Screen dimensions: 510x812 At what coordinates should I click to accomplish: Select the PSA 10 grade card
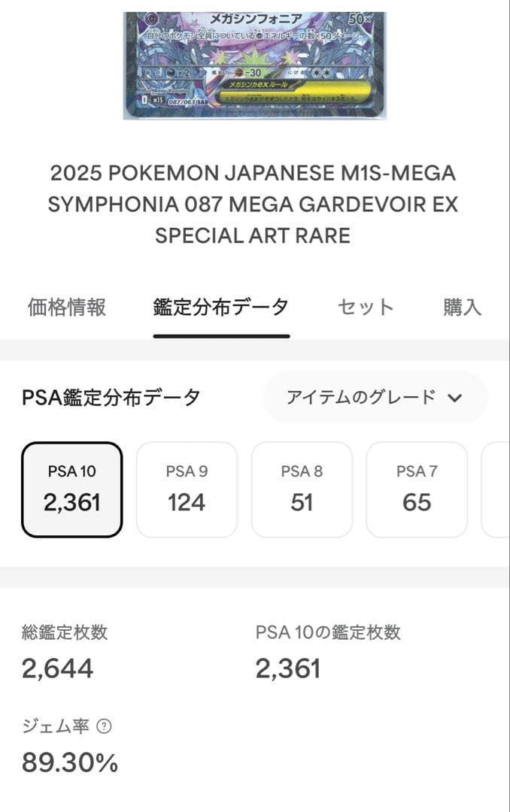click(71, 489)
